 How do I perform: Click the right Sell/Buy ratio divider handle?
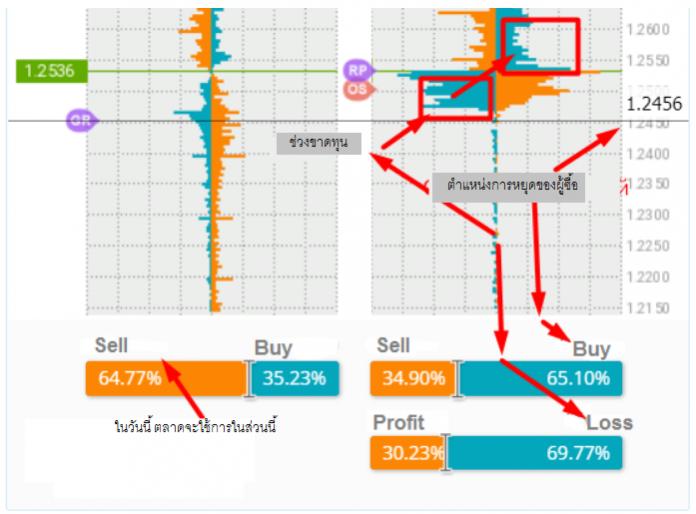pos(457,379)
